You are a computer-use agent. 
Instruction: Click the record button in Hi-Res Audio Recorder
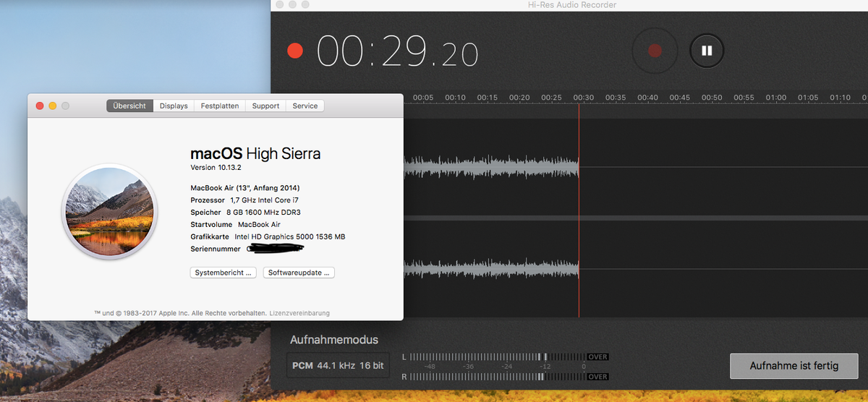pos(655,51)
